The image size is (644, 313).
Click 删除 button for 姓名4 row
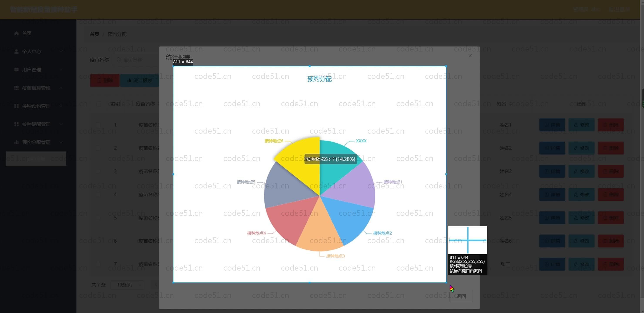pyautogui.click(x=610, y=195)
